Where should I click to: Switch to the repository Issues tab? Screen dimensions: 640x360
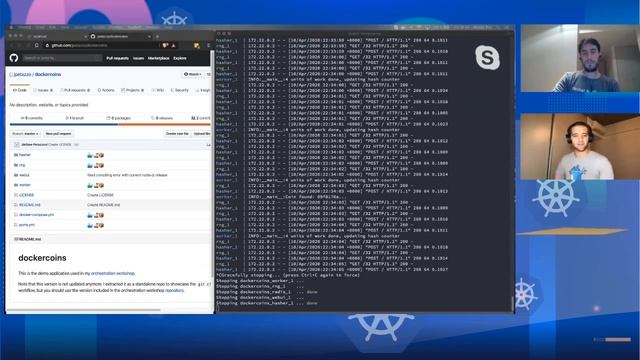[43, 90]
